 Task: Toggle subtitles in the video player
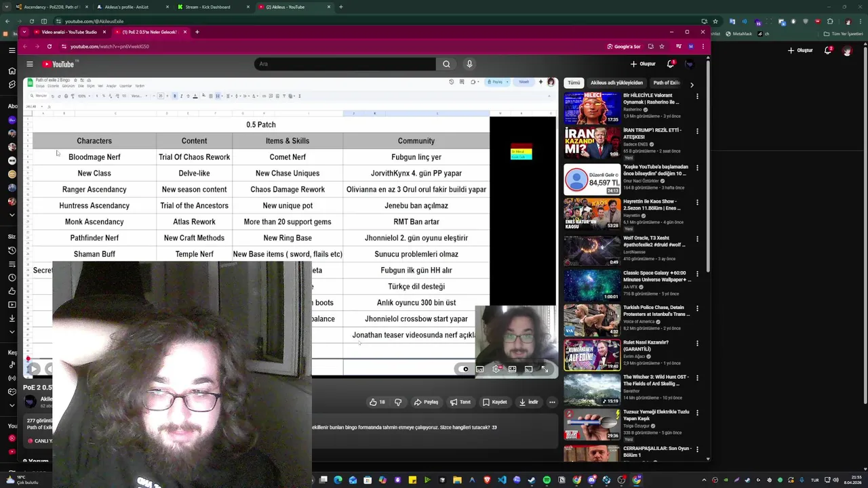(480, 369)
